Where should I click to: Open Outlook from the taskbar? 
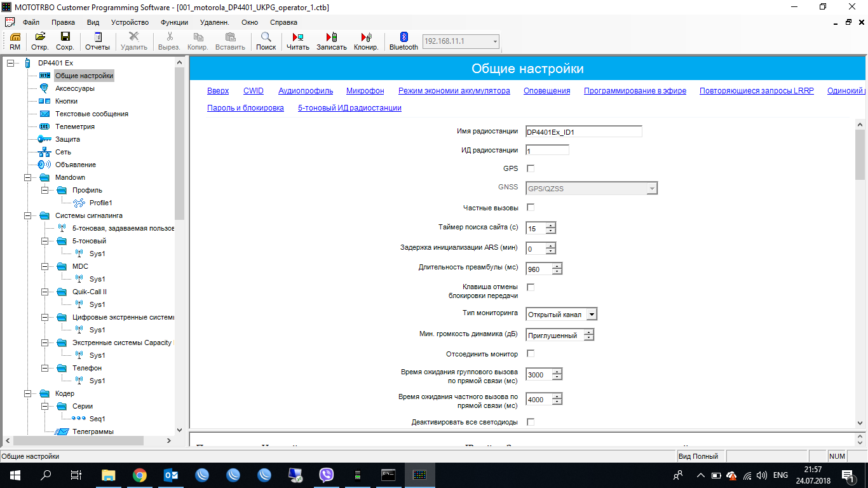click(171, 475)
